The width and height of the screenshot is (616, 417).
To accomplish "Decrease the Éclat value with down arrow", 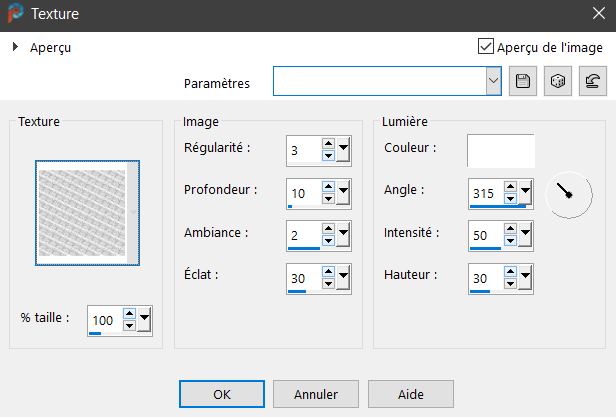I will pyautogui.click(x=328, y=282).
